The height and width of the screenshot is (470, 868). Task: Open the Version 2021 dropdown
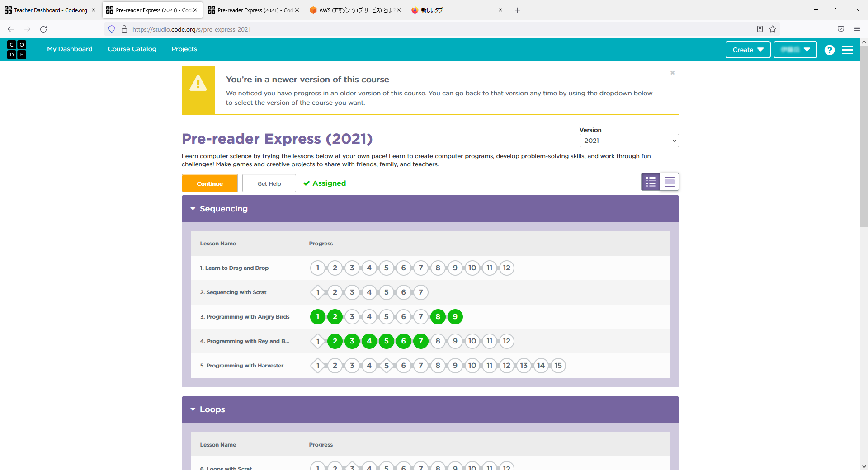(629, 141)
